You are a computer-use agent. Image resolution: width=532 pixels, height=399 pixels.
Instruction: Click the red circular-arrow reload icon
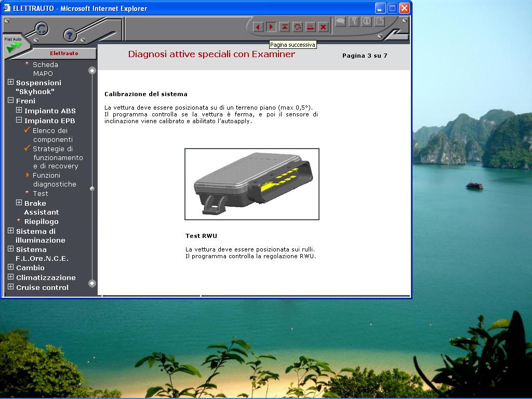(x=298, y=27)
